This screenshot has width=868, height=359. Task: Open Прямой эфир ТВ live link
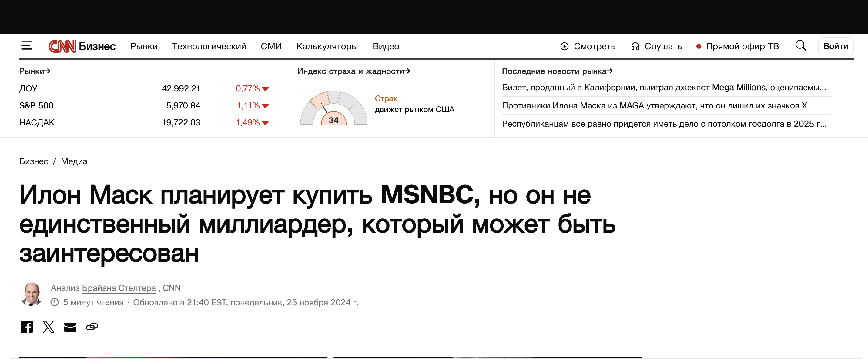pos(738,46)
